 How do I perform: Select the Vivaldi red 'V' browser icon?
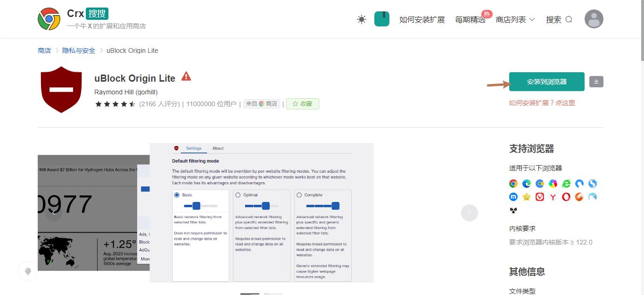pyautogui.click(x=540, y=197)
